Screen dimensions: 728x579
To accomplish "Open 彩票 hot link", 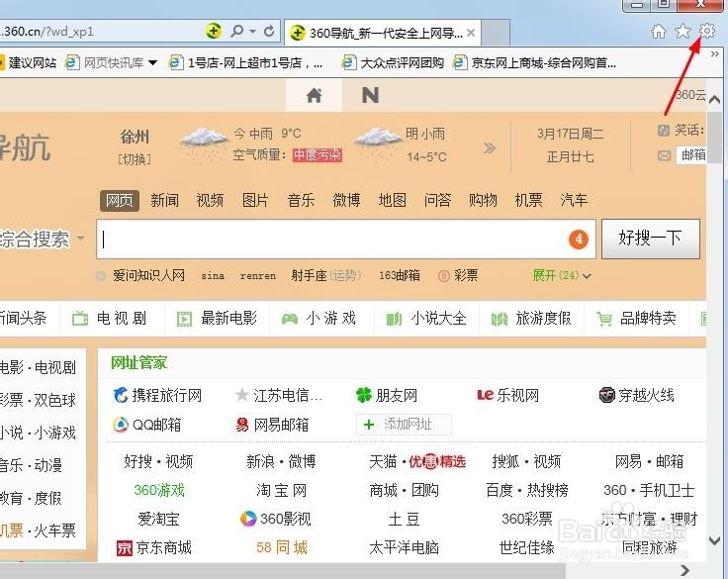I will [x=458, y=275].
